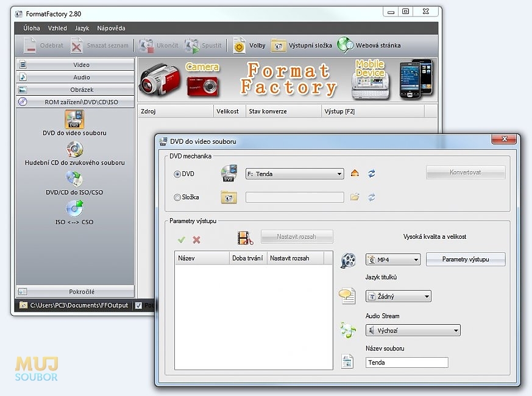This screenshot has width=532, height=396.
Task: Open the MP4 format dropdown
Action: [393, 260]
